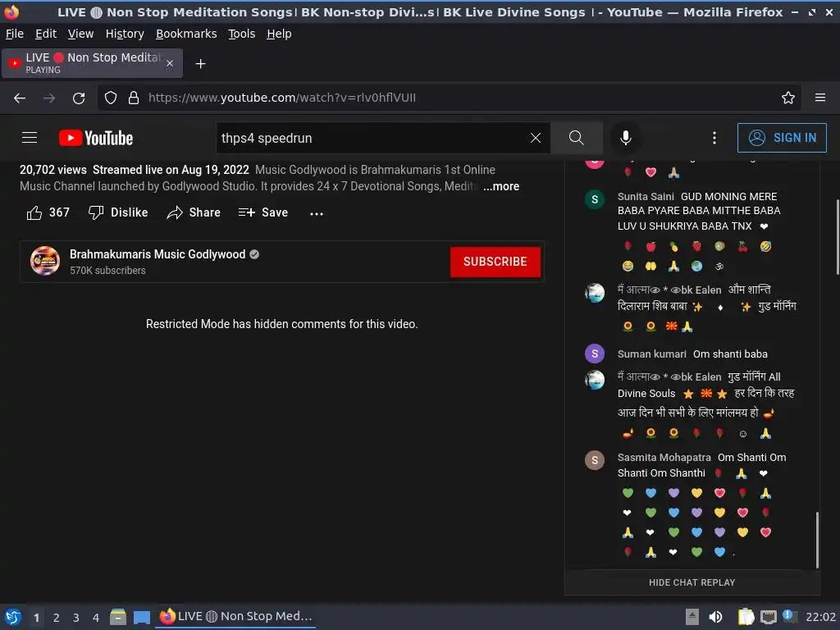Open the tray display/network monitor icon
Viewport: 840px width, 630px height.
(768, 617)
